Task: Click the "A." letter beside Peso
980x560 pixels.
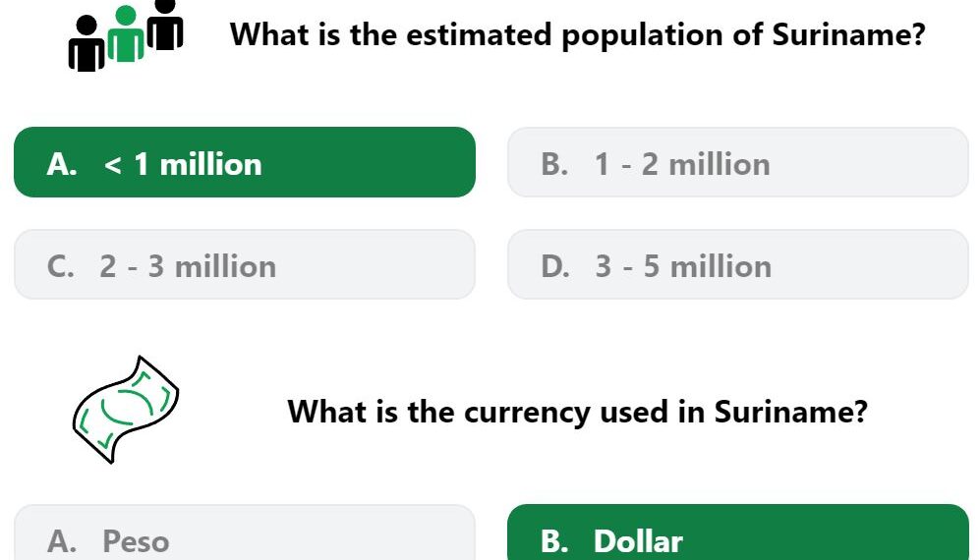Action: click(62, 541)
